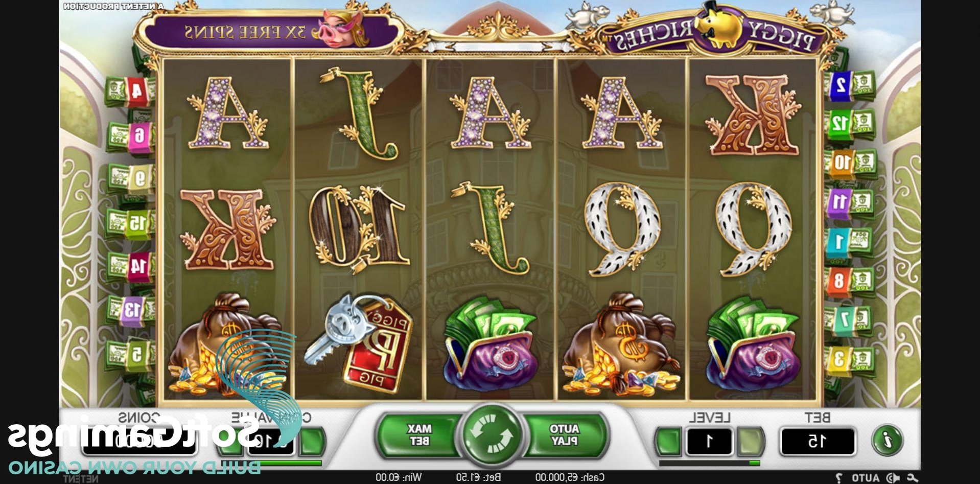Click the faded green Level stepper button
Viewport: 980px width, 484px height.
pyautogui.click(x=750, y=441)
